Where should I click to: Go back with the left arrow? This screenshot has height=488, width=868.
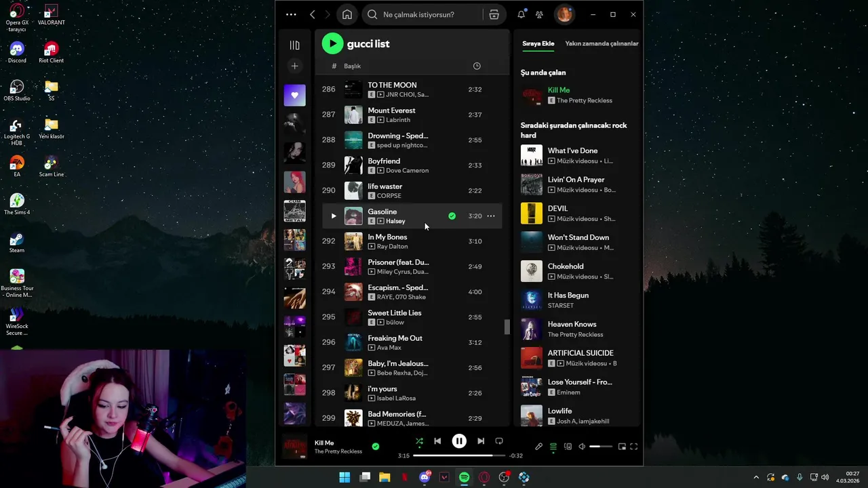pyautogui.click(x=312, y=14)
